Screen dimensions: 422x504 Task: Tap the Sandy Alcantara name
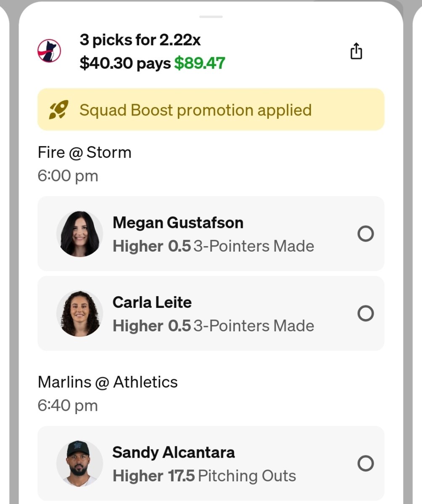coord(174,452)
